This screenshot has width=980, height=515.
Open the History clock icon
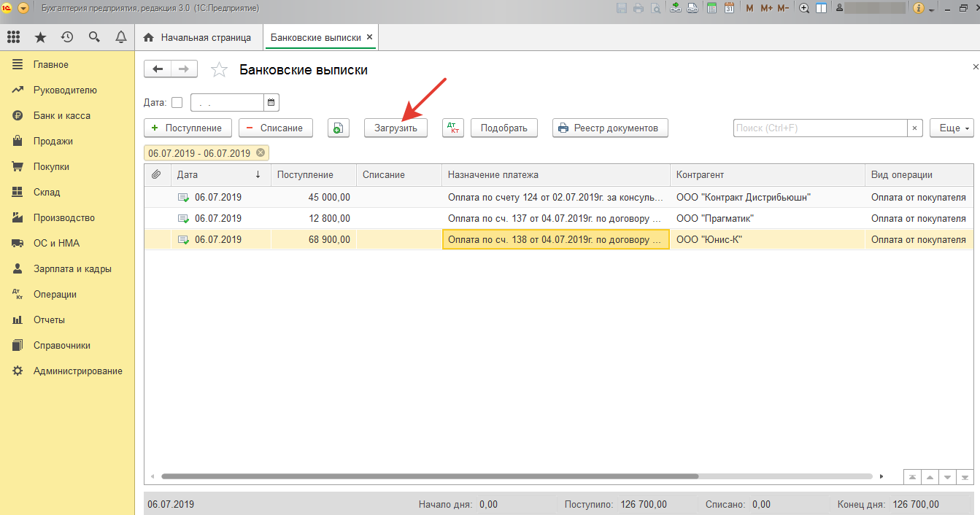pos(67,37)
